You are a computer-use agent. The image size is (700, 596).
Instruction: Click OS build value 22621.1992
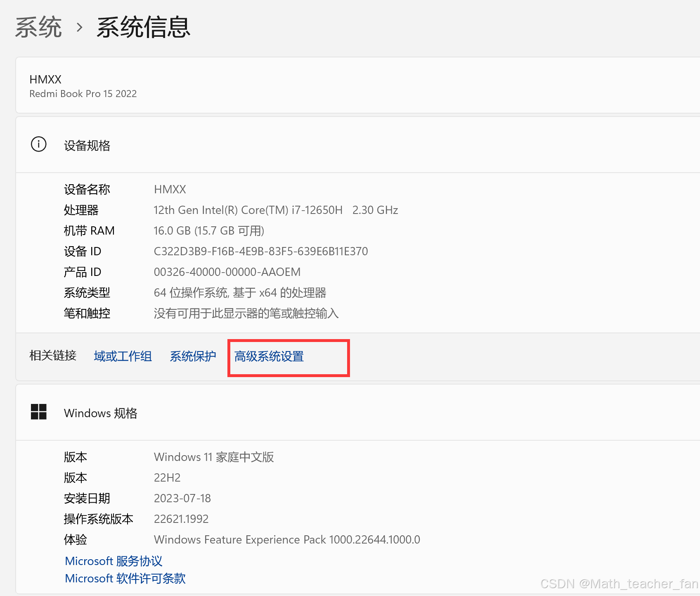[x=181, y=519]
